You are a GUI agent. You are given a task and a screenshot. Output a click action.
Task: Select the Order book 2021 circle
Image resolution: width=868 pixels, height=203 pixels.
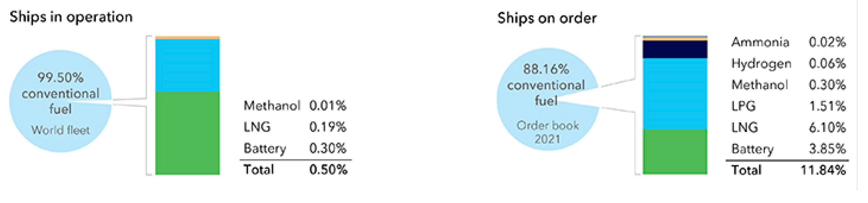tap(548, 132)
